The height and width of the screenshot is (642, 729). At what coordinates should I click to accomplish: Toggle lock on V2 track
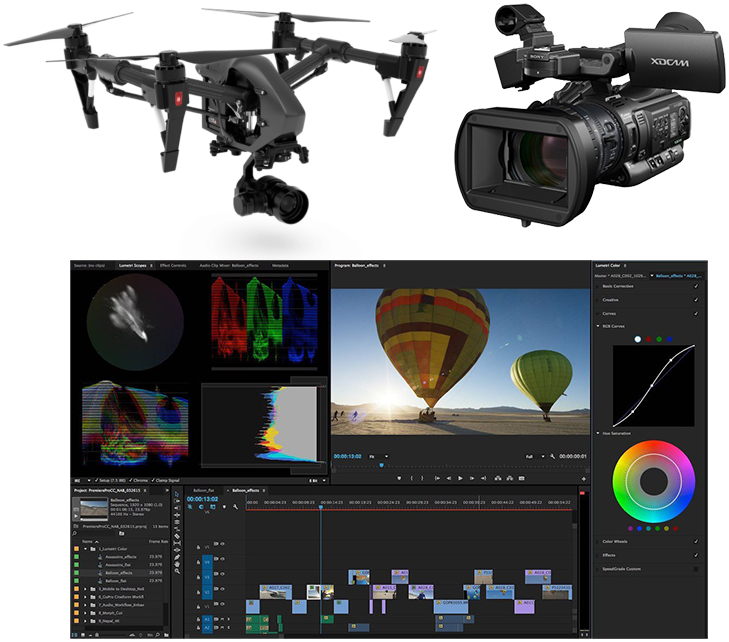[199, 592]
